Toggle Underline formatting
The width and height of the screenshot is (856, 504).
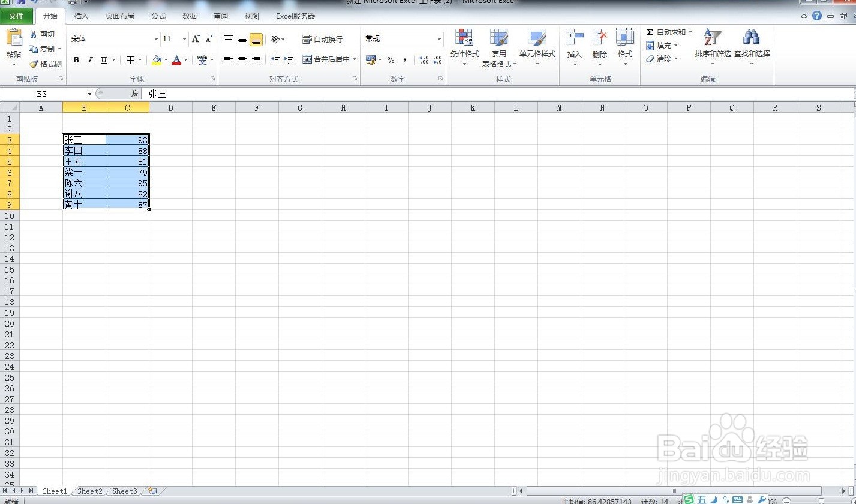[104, 60]
